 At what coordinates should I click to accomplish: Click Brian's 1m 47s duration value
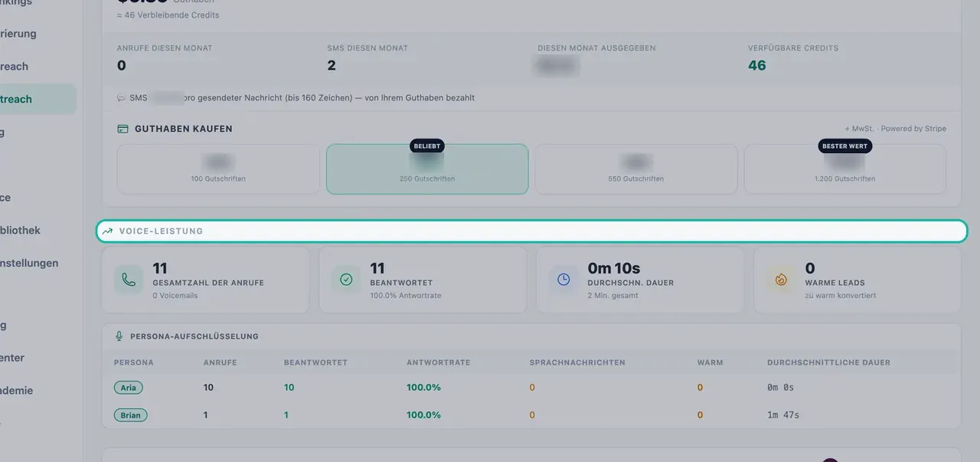(x=783, y=415)
